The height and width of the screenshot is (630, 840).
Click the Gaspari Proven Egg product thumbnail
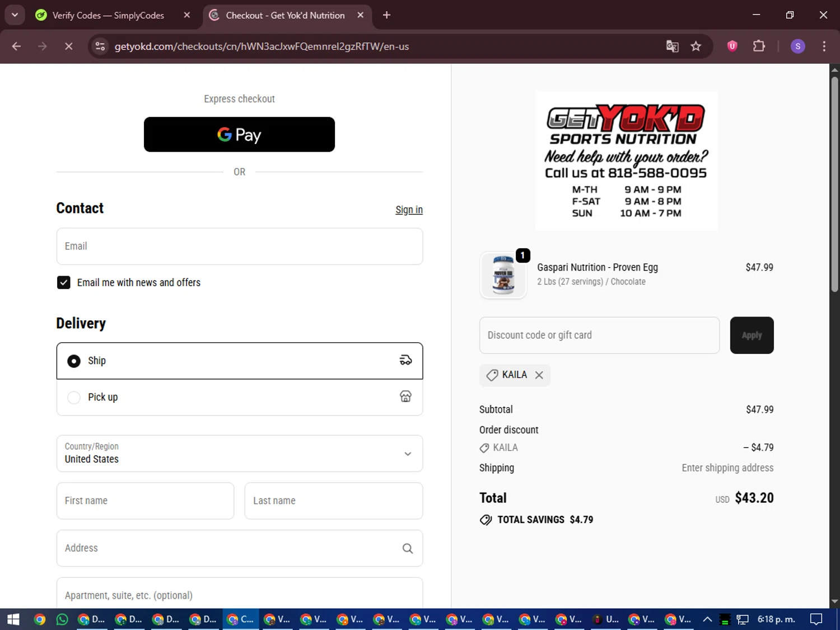point(503,275)
